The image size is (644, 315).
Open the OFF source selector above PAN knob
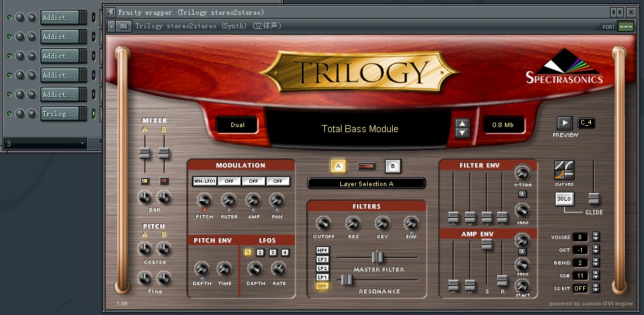click(277, 182)
